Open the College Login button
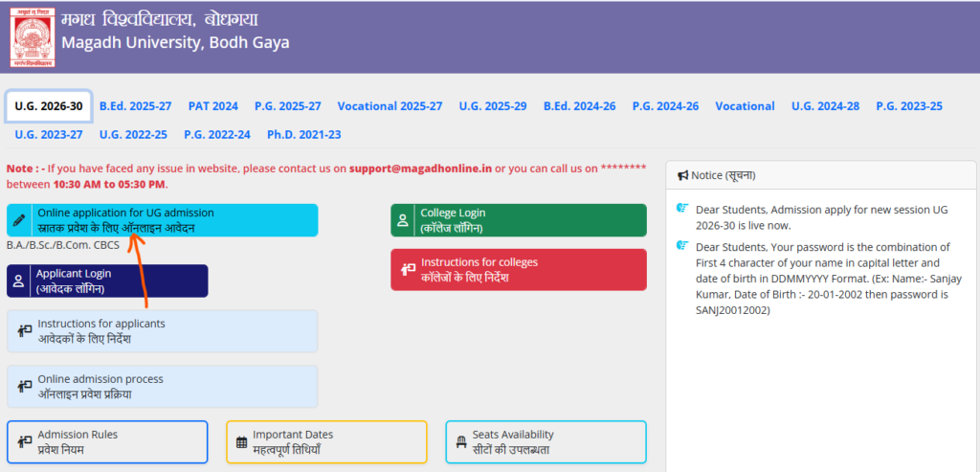This screenshot has width=980, height=472. 519,220
